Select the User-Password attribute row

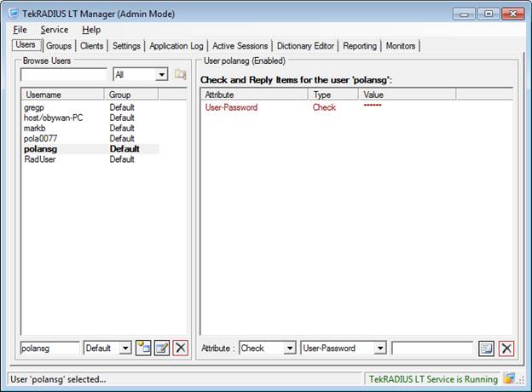(x=329, y=107)
